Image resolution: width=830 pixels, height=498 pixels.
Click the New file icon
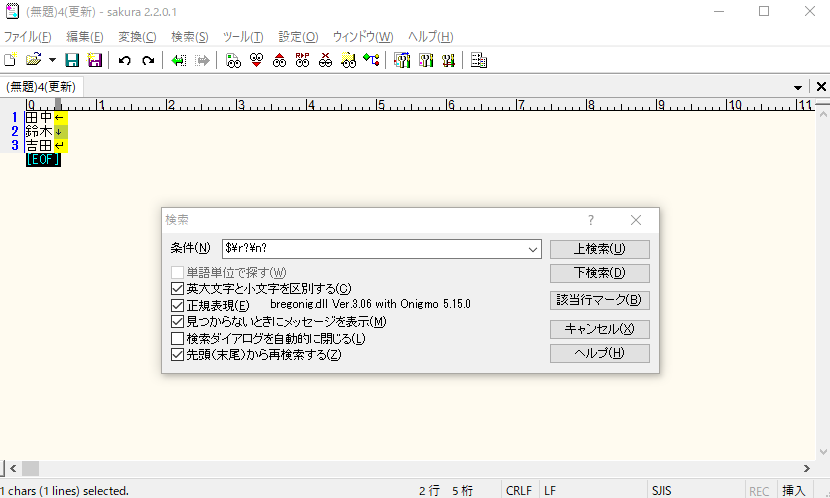[10, 61]
